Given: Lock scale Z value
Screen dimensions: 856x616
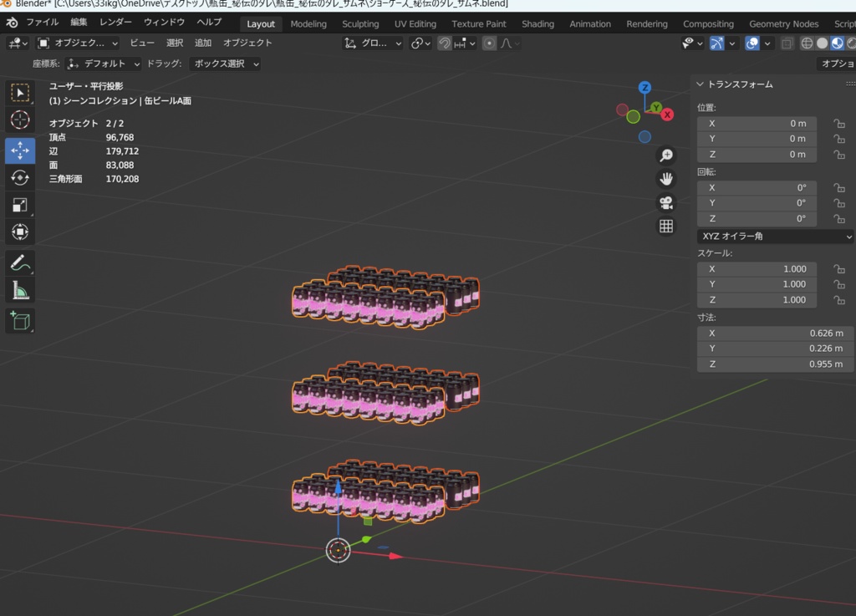Looking at the screenshot, I should [839, 300].
